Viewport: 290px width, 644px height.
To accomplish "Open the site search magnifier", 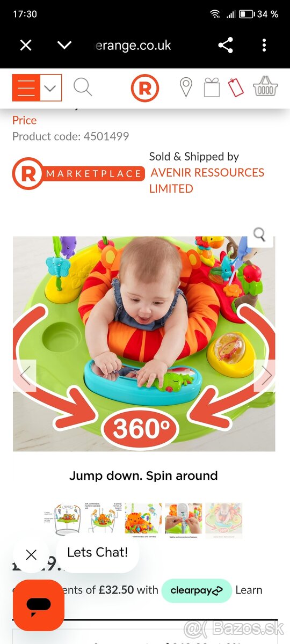I will [83, 87].
